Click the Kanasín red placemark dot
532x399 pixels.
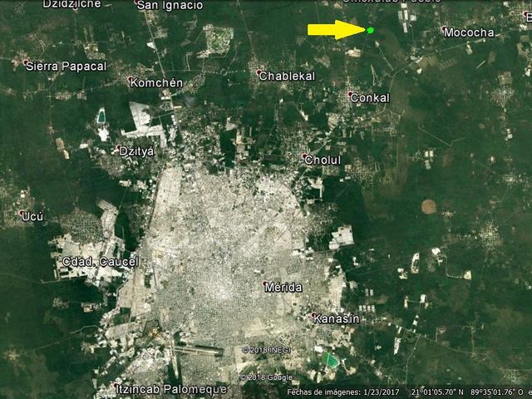click(313, 315)
